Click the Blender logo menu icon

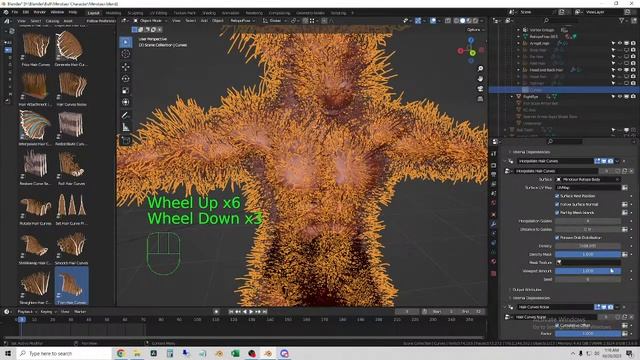click(6, 12)
